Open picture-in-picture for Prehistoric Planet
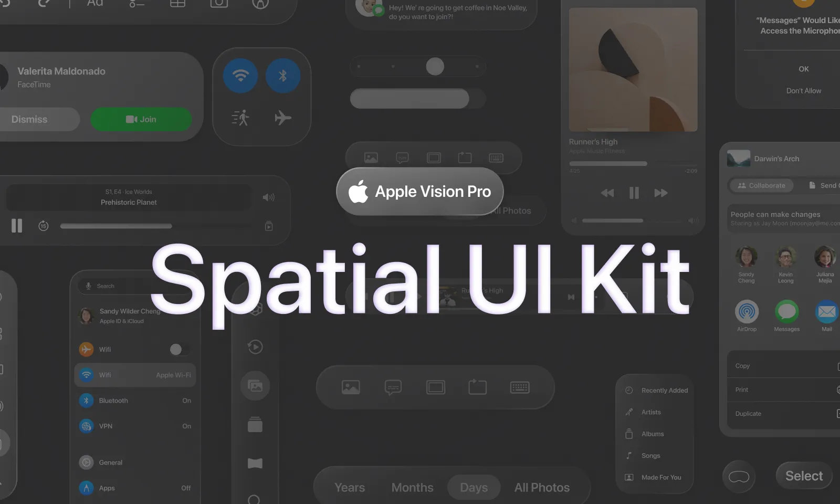Viewport: 840px width, 504px height. click(x=268, y=226)
